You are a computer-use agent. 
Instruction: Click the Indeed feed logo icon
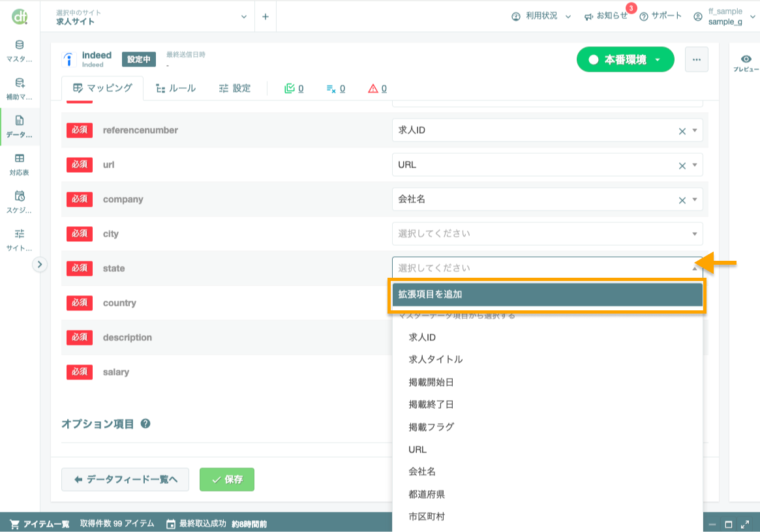pyautogui.click(x=69, y=59)
